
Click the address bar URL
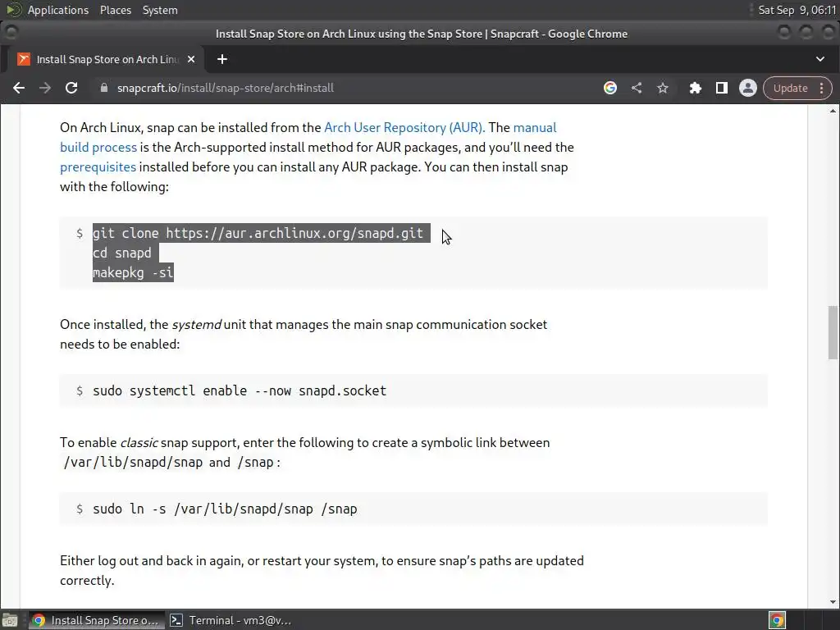(x=226, y=88)
